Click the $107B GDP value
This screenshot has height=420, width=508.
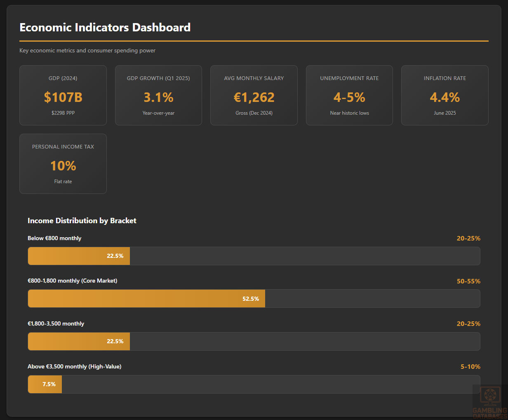coord(63,97)
